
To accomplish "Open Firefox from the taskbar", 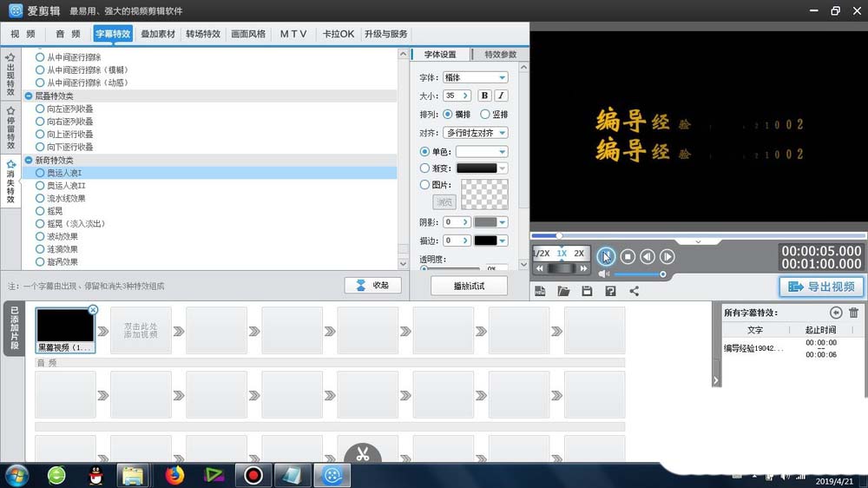I will click(174, 475).
